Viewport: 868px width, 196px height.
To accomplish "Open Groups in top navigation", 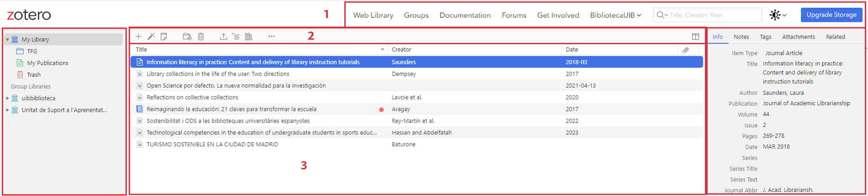I will tap(416, 15).
